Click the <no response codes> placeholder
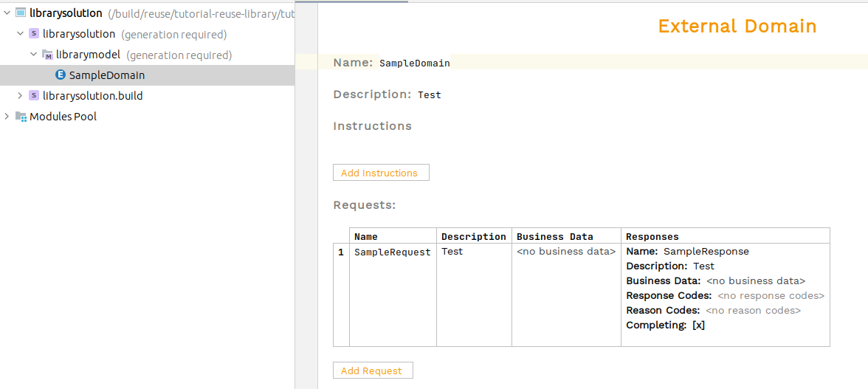Viewport: 868px width, 389px height. tap(771, 296)
